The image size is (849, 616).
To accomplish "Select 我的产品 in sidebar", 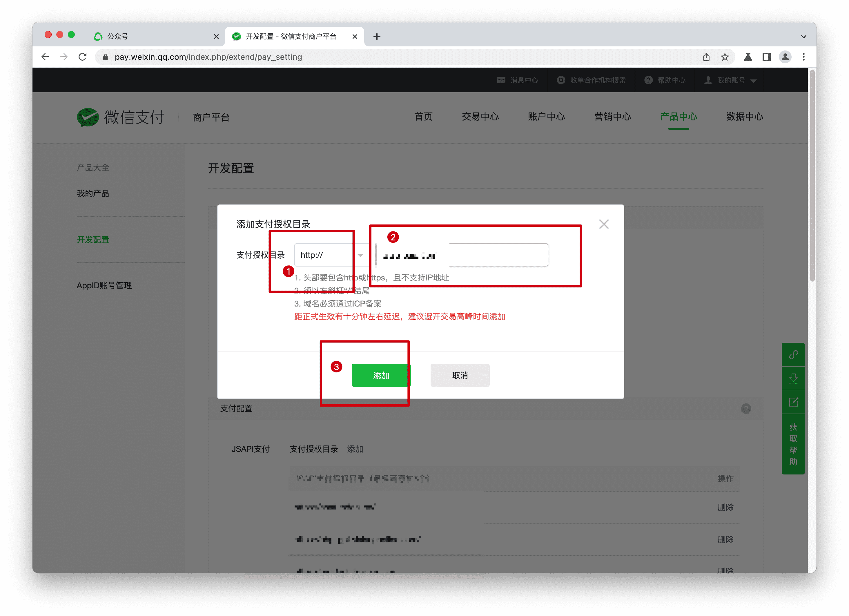I will 93,194.
